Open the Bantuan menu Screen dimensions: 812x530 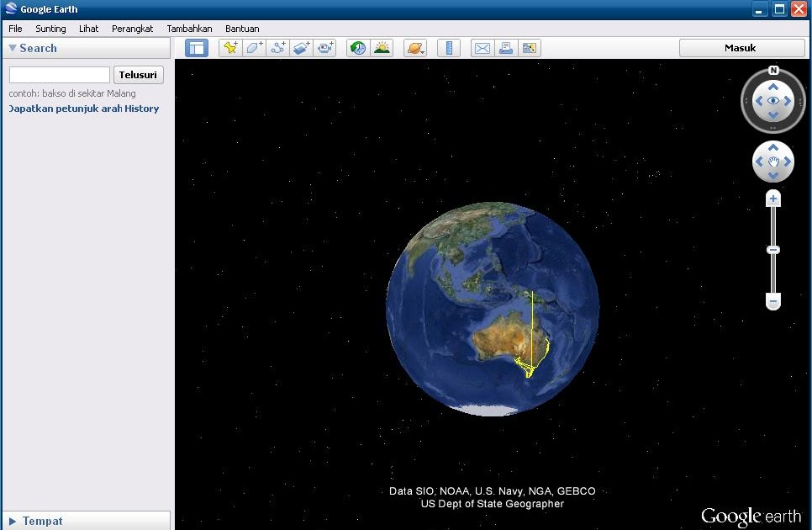tap(242, 29)
